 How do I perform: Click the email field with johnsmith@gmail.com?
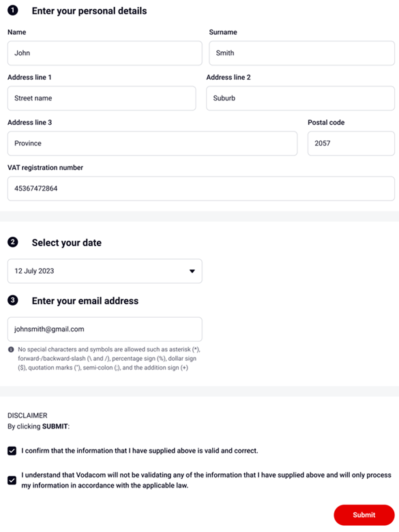[105, 329]
